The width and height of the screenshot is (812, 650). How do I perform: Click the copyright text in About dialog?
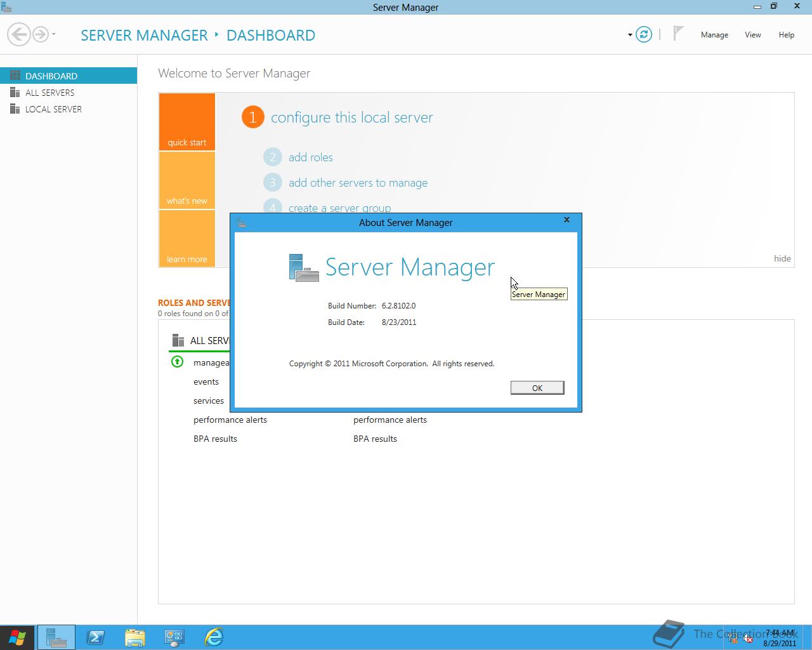(391, 364)
